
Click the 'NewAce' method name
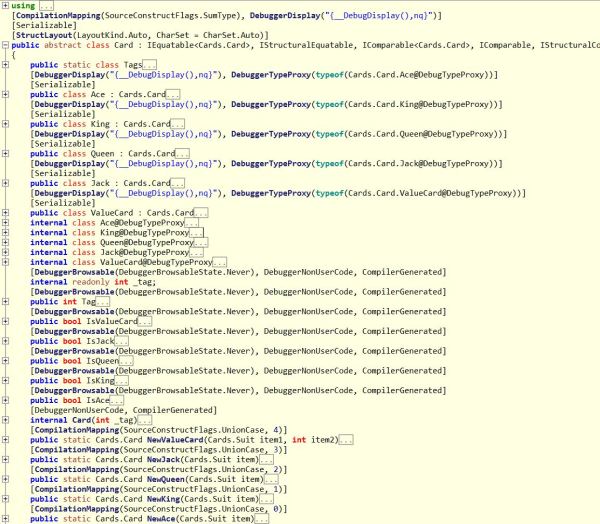[161, 519]
